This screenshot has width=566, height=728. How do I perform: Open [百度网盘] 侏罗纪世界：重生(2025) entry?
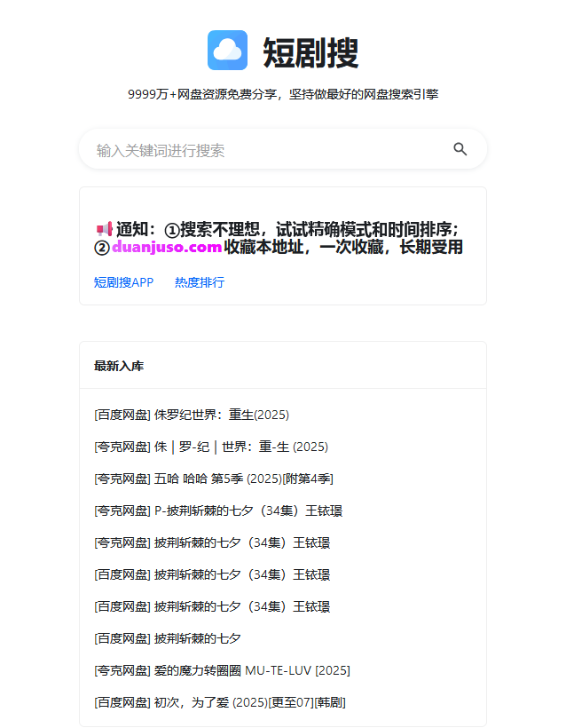tap(192, 415)
